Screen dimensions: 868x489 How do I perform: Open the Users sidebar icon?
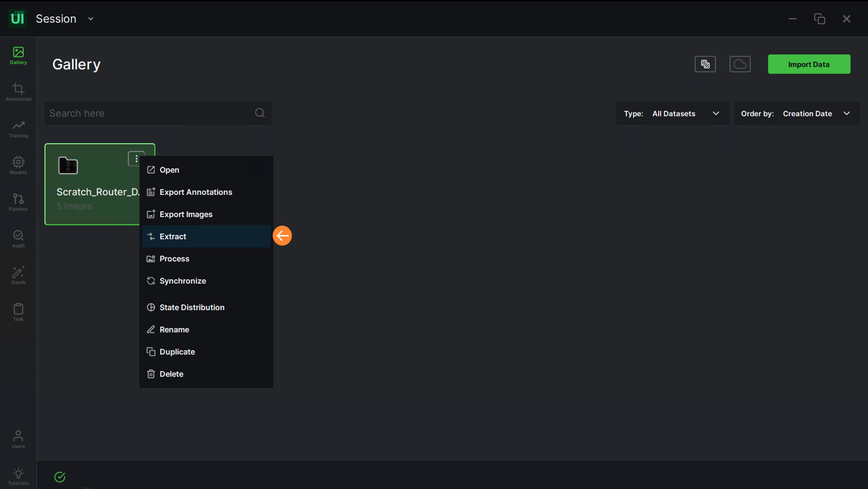tap(18, 439)
